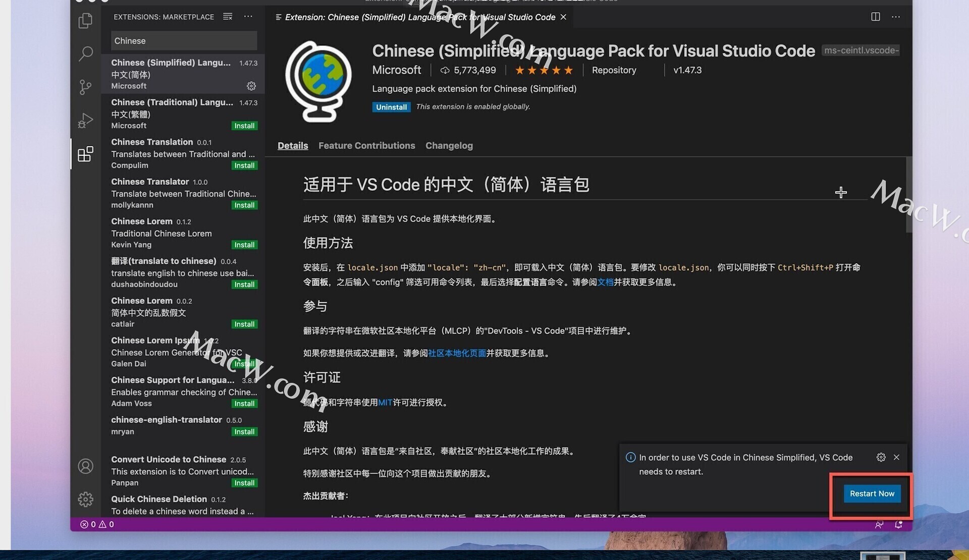
Task: Switch to the Details tab
Action: [x=293, y=145]
